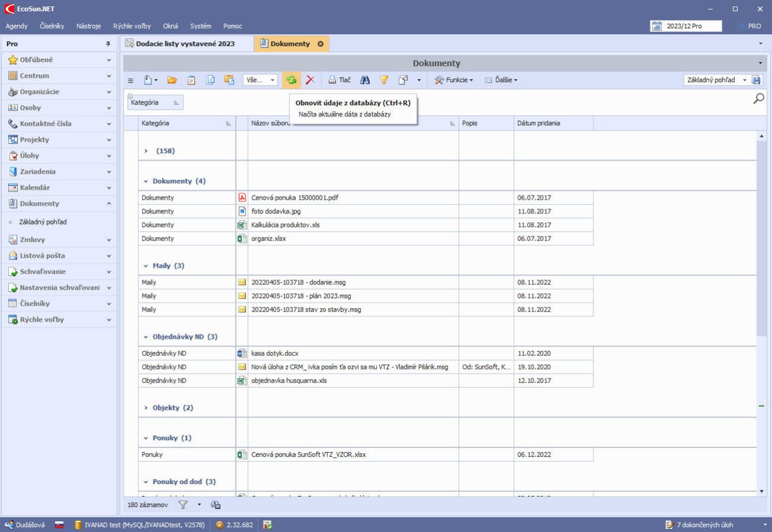Open the Základný pohľad view dropdown
772x532 pixels.
(x=745, y=80)
